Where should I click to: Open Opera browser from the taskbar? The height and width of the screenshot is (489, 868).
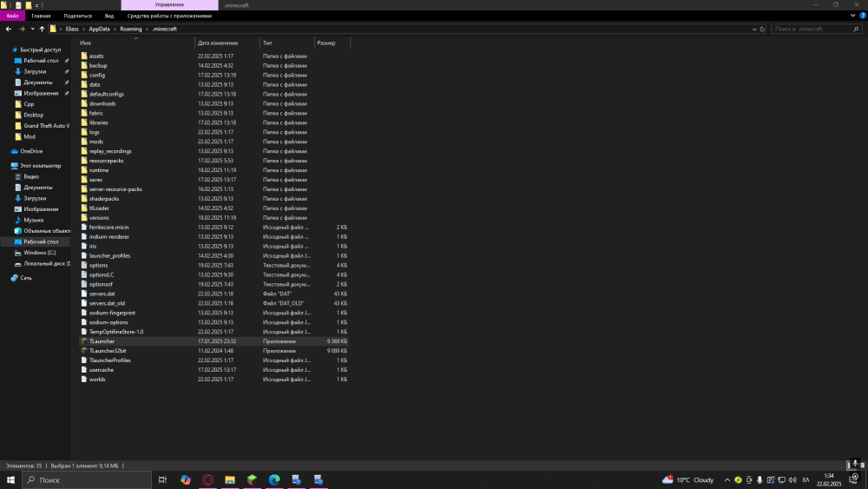[208, 479]
